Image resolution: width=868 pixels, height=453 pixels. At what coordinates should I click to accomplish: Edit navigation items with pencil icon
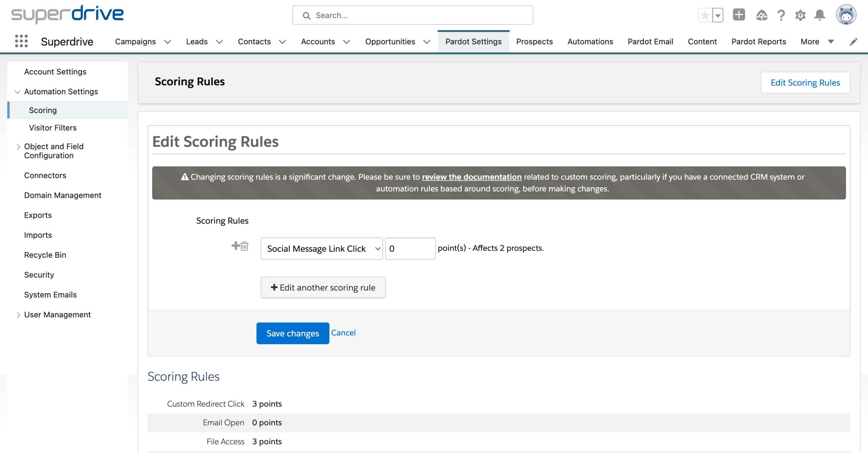(x=853, y=42)
